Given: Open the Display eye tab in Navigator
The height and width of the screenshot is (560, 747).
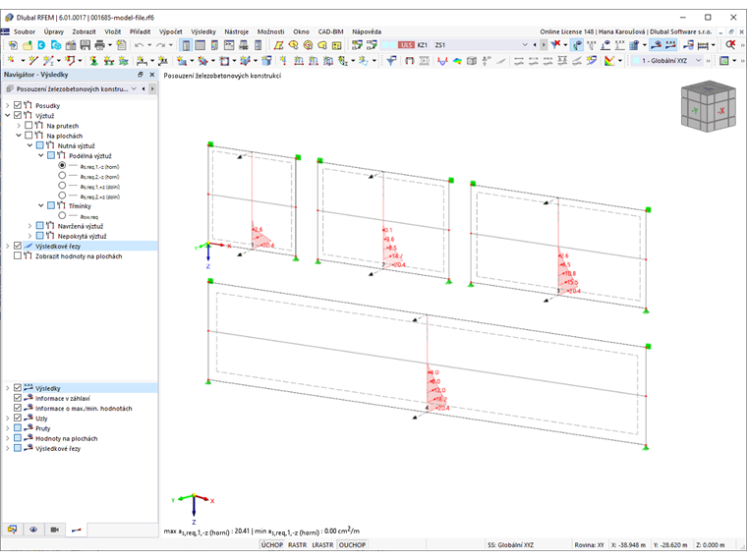Looking at the screenshot, I should coord(33,530).
